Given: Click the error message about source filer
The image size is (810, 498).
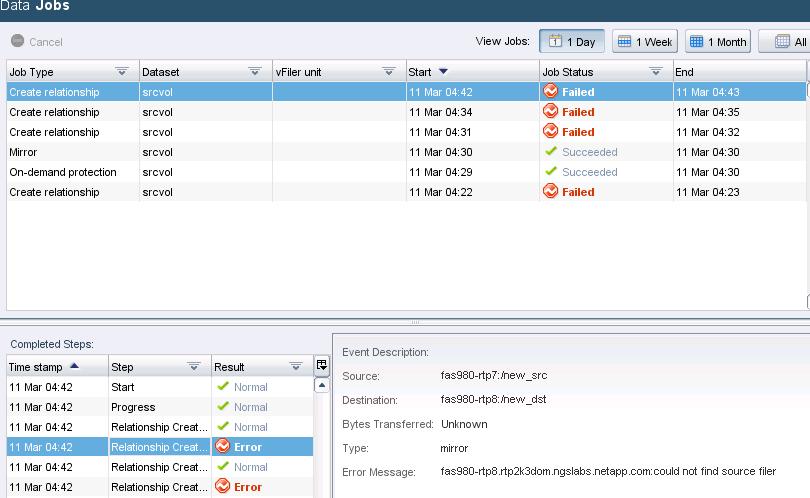Looking at the screenshot, I should [608, 471].
